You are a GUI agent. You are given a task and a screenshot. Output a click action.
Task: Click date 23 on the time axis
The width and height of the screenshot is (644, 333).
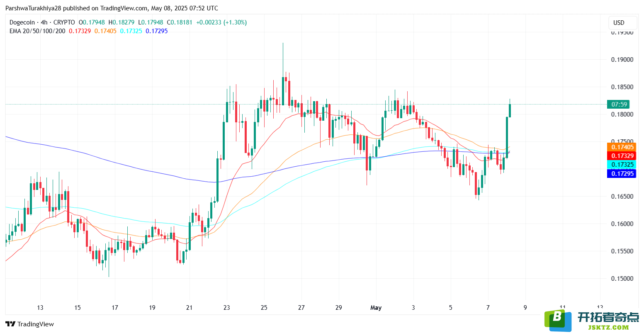(227, 308)
